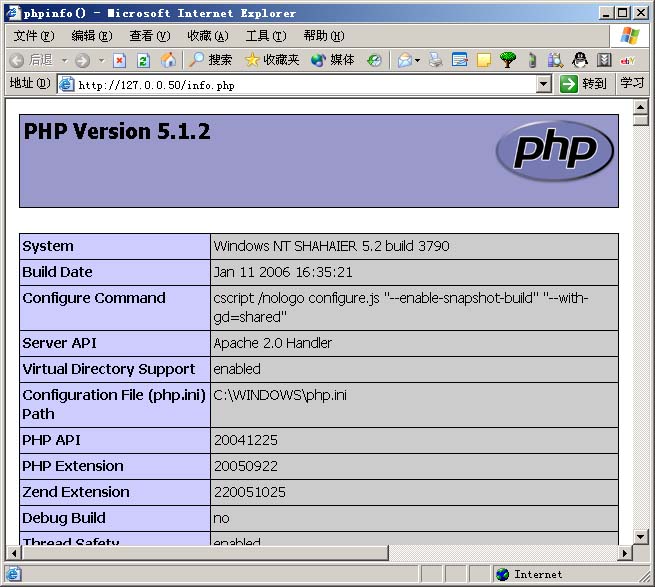Screen dimensions: 655x587
Task: Click the horizontal scrollbar thumb
Action: pos(205,553)
